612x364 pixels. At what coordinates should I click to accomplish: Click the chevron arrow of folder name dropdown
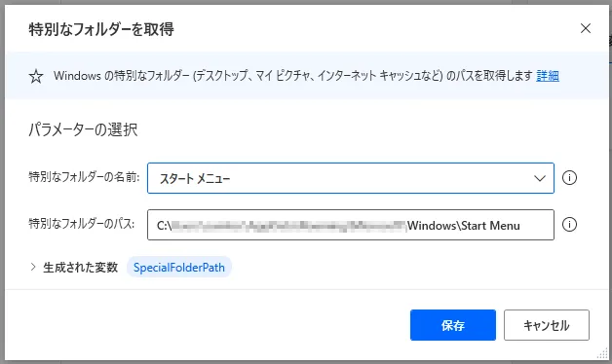(x=540, y=178)
